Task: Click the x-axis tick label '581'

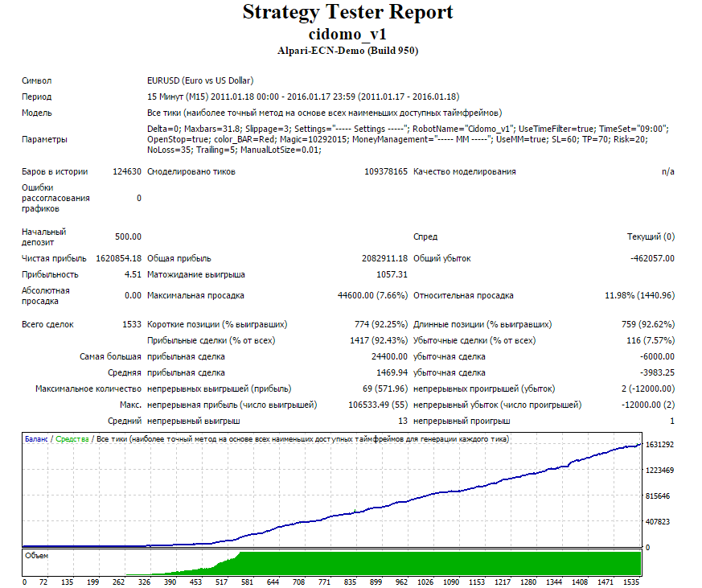Action: tap(248, 582)
